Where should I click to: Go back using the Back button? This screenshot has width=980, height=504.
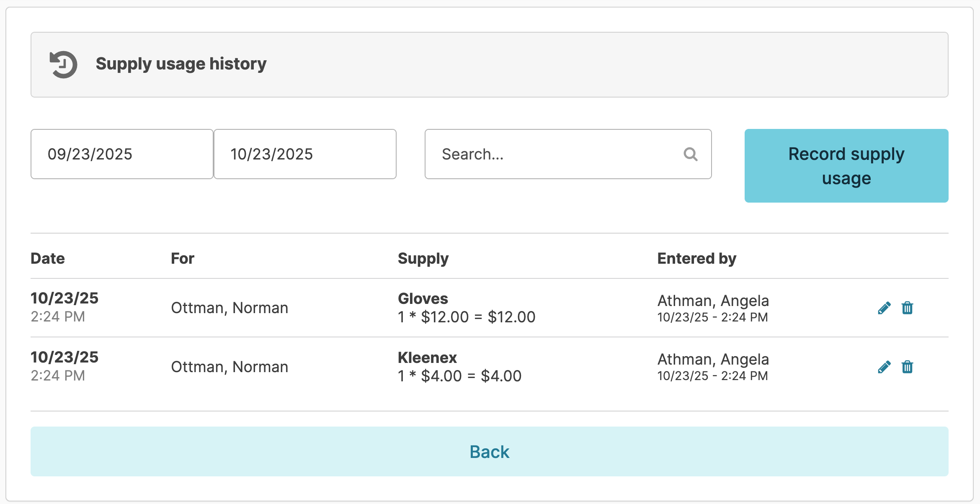[x=489, y=451]
